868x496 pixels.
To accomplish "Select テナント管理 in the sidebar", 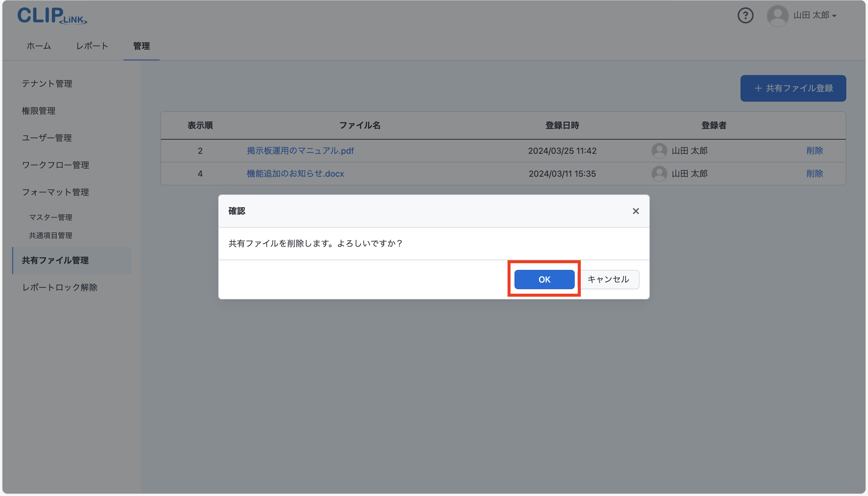I will click(47, 84).
